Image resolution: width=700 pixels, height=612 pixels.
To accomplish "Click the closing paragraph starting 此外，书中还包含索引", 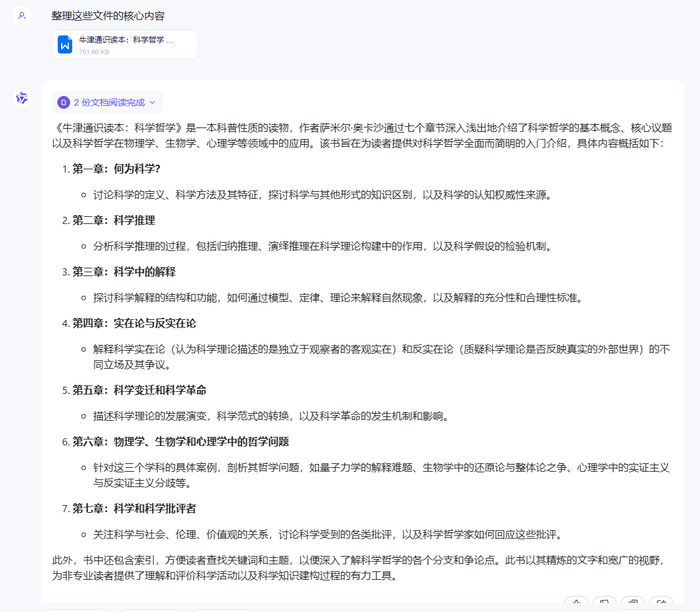I will point(359,568).
